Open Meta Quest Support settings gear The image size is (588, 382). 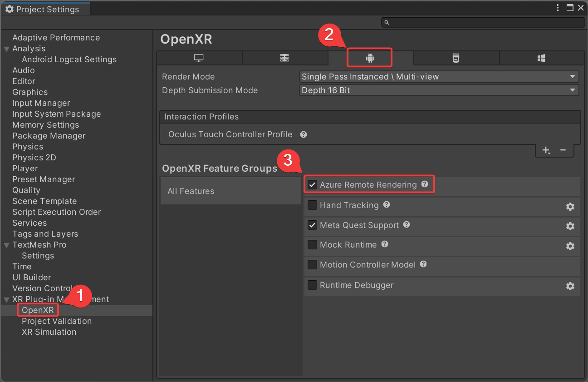point(570,226)
